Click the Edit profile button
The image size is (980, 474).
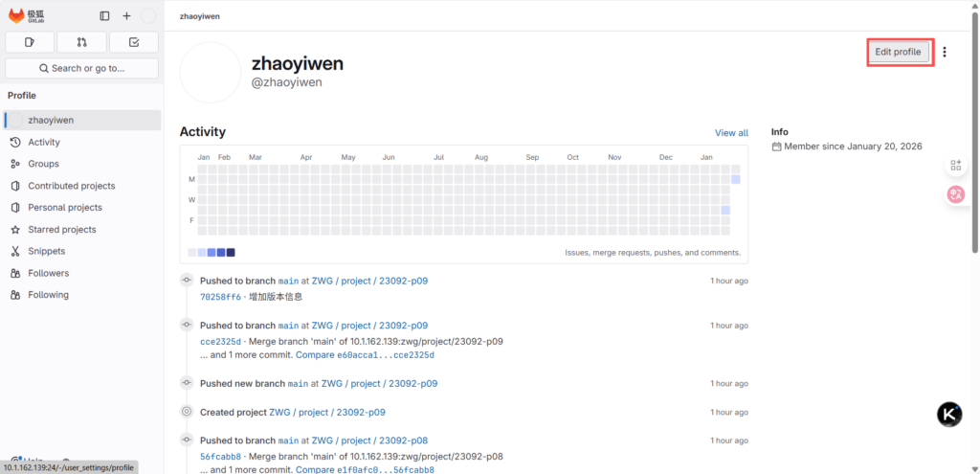coord(898,52)
